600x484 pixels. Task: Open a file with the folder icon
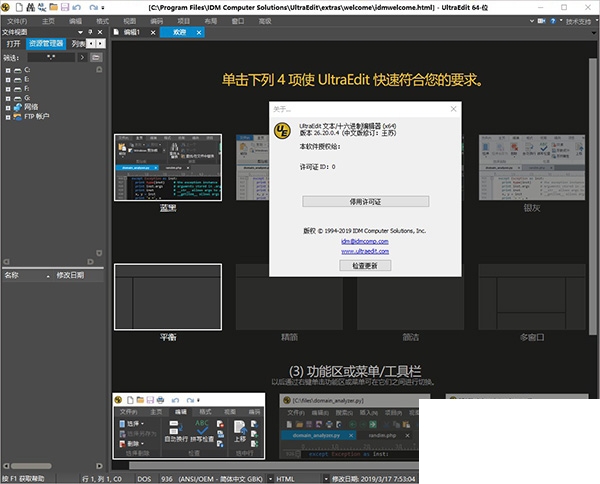click(54, 7)
